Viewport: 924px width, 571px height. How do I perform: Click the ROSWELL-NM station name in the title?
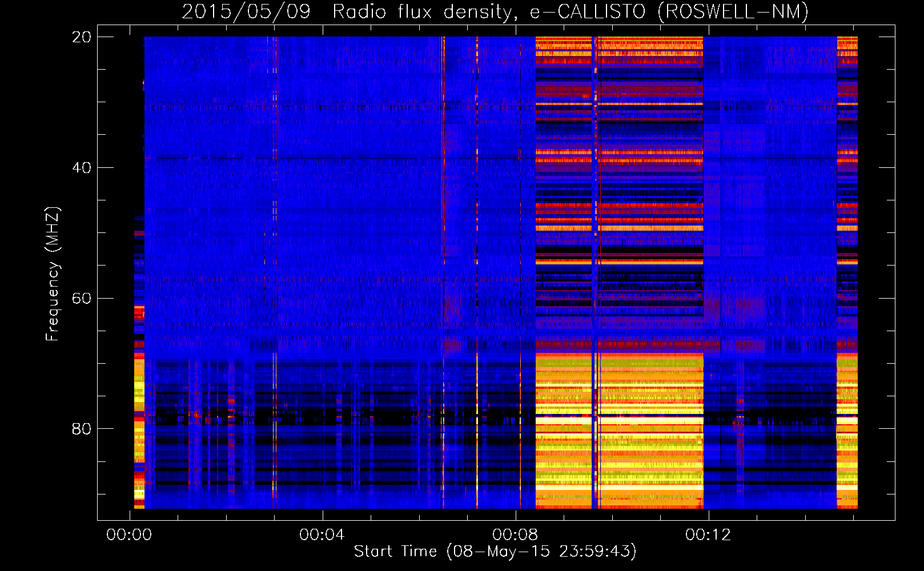pyautogui.click(x=733, y=11)
